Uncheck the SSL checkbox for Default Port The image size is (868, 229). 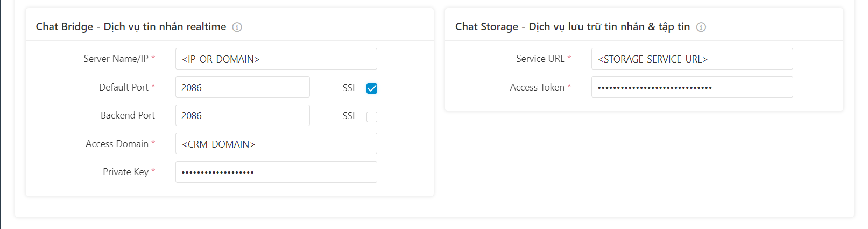tap(372, 88)
